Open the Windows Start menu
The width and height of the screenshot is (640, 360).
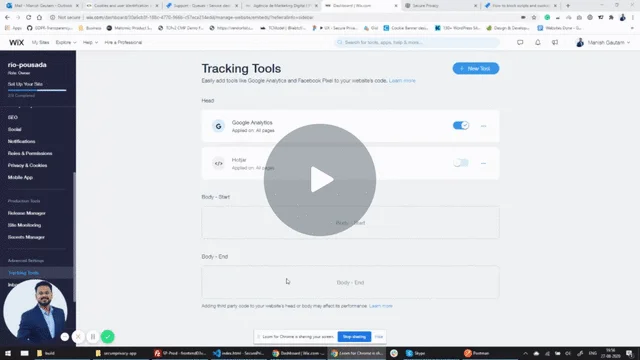tap(8, 353)
